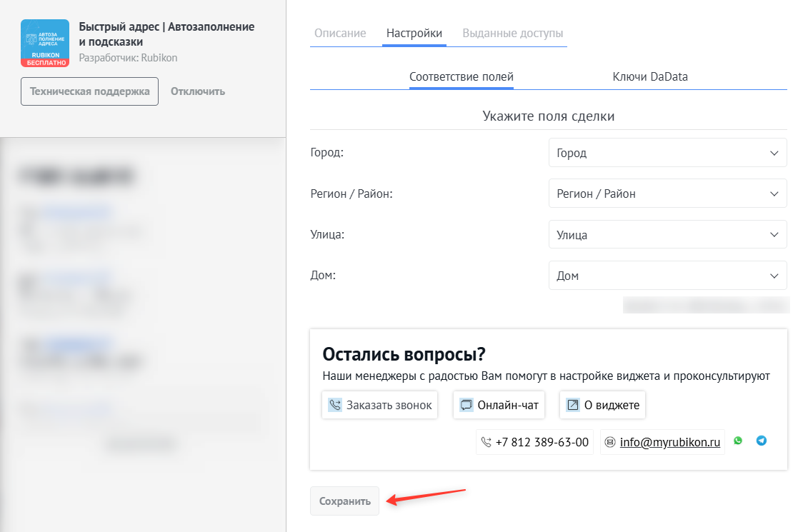The width and height of the screenshot is (808, 532).
Task: Click the О виджете button
Action: pyautogui.click(x=602, y=405)
